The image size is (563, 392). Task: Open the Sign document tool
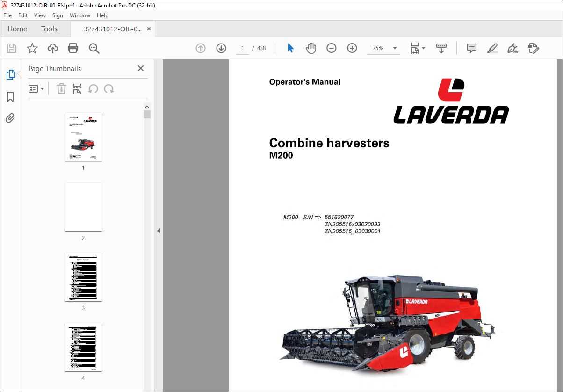coord(512,48)
